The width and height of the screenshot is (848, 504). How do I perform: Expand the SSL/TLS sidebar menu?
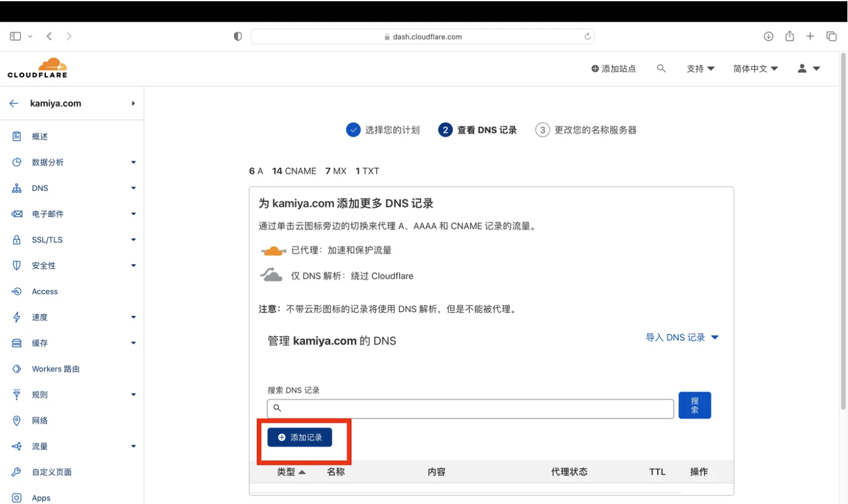(x=73, y=240)
